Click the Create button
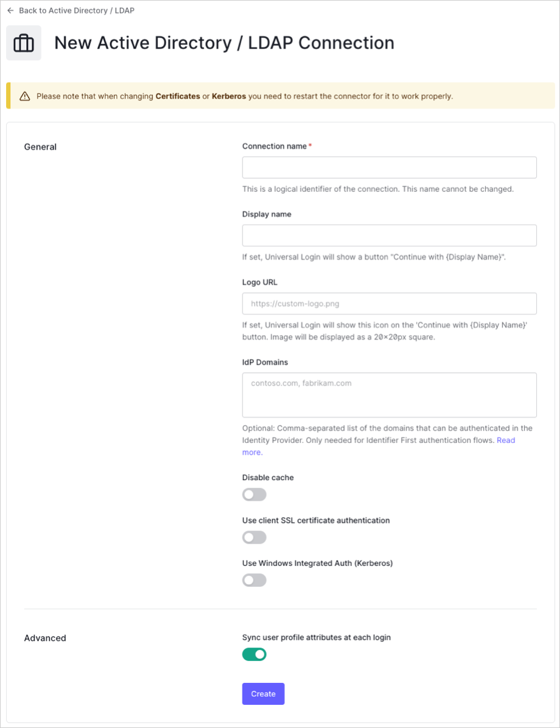Screen dimensions: 560x728 click(x=263, y=693)
